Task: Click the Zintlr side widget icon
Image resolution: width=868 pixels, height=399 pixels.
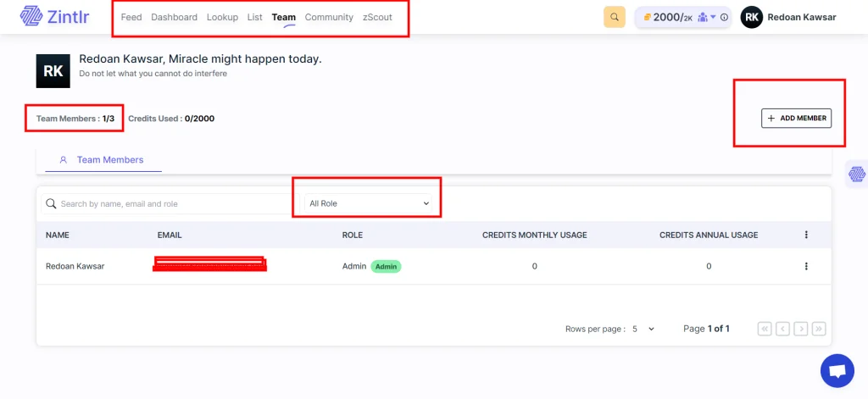Action: tap(857, 174)
